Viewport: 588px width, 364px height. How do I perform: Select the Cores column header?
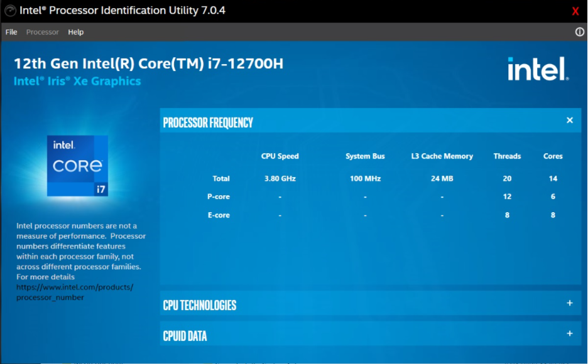553,156
